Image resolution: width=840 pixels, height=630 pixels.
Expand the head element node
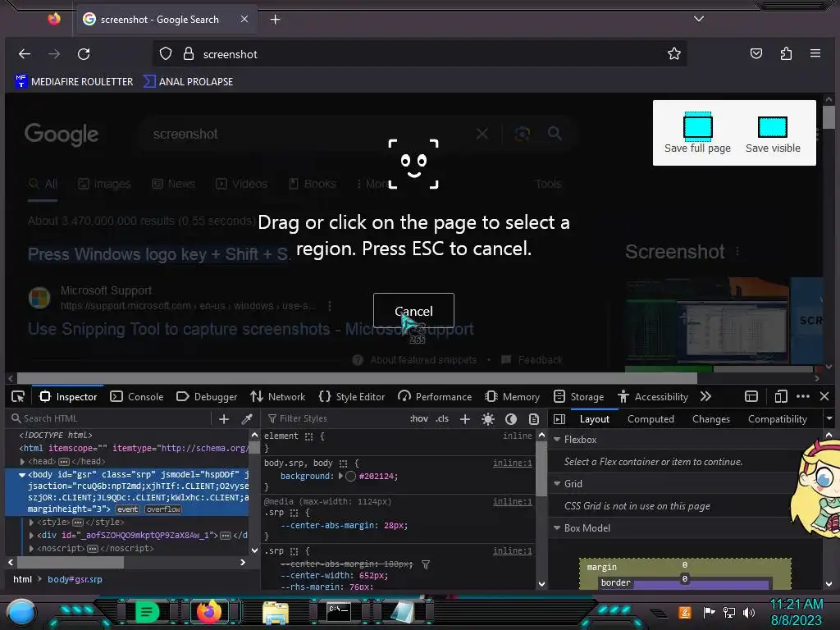pyautogui.click(x=22, y=461)
